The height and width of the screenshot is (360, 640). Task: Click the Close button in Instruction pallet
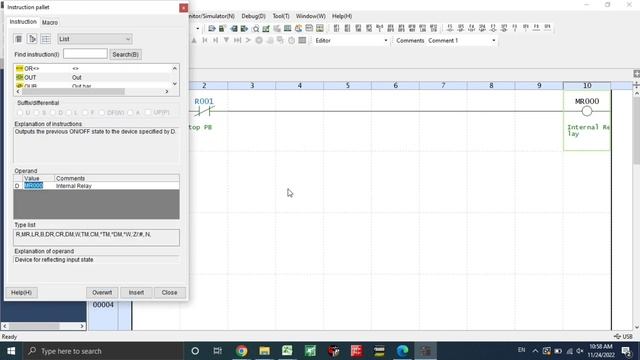pyautogui.click(x=169, y=292)
